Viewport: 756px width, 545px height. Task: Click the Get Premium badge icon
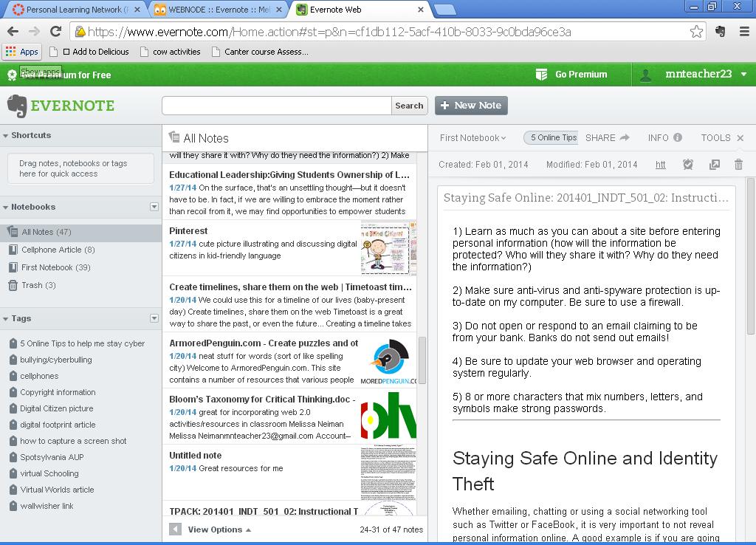coord(12,75)
